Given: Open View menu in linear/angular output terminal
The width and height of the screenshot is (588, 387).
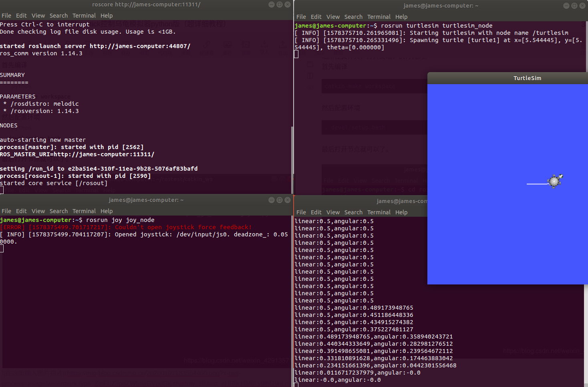Looking at the screenshot, I should 333,212.
